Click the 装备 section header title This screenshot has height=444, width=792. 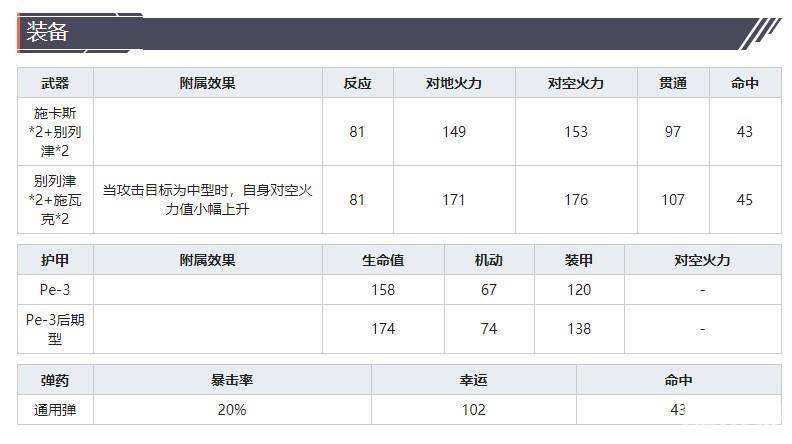tap(47, 32)
